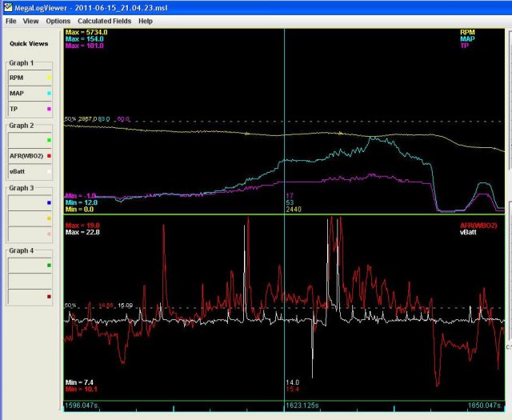Click the MegaLogViewer application icon in title bar
This screenshot has width=512, height=420.
(x=6, y=6)
